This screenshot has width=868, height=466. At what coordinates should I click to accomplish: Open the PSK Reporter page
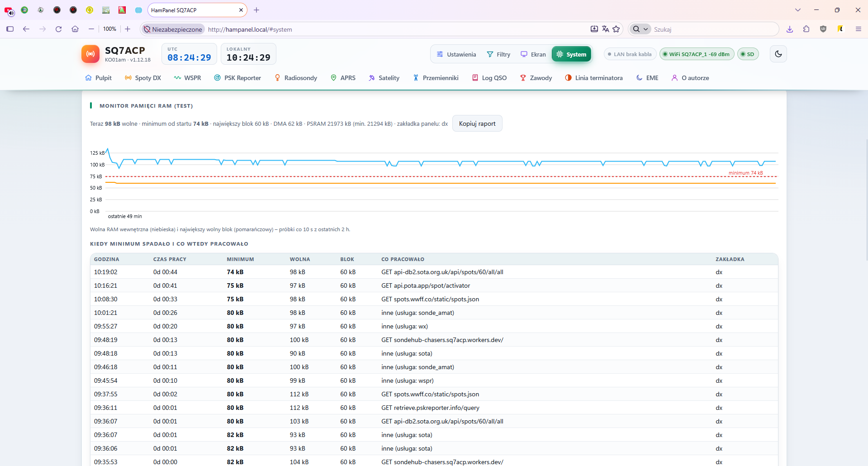pyautogui.click(x=237, y=78)
